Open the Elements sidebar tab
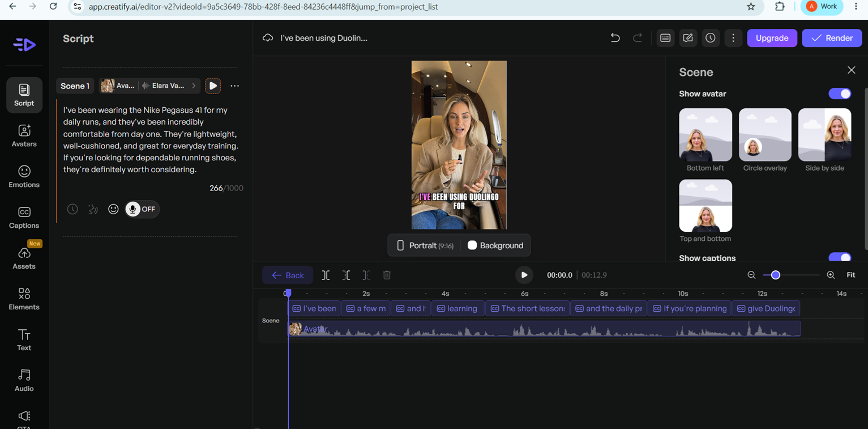The image size is (868, 429). (x=24, y=299)
